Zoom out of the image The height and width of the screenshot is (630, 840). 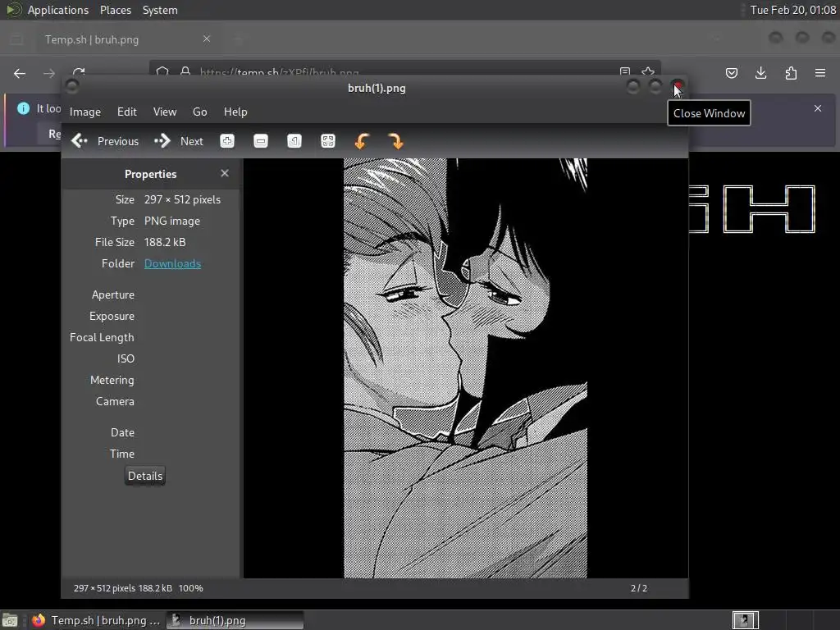[x=261, y=141]
